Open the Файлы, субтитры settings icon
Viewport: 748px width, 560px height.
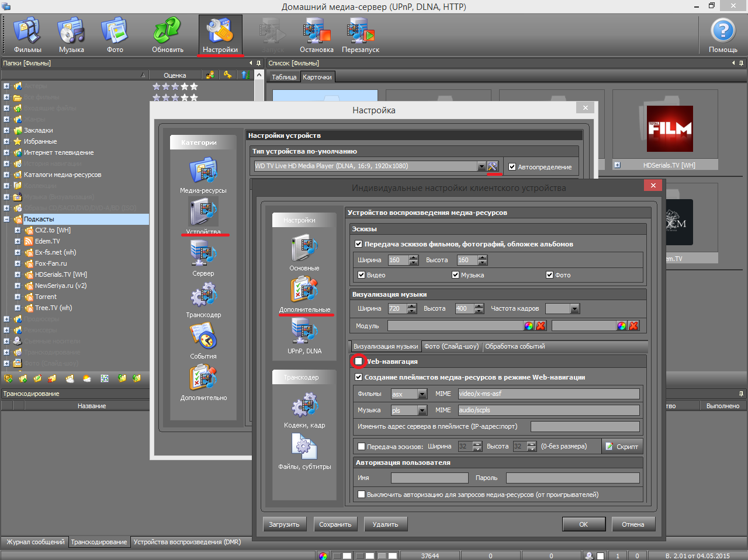coord(304,447)
